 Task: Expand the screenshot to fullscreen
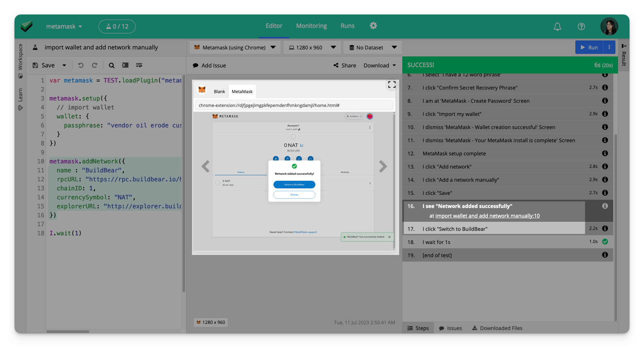[x=391, y=84]
